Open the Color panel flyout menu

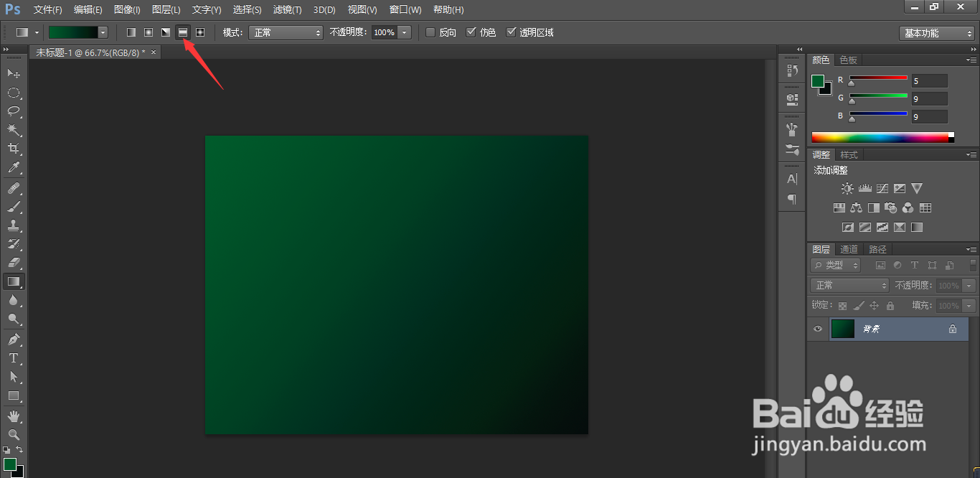(971, 60)
